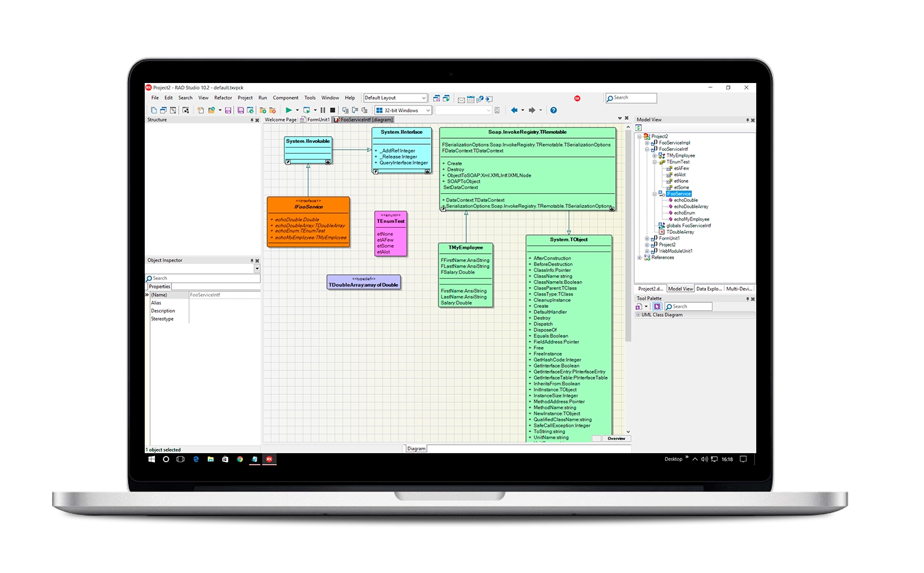This screenshot has height=573, width=924.
Task: Collapse the TEnumTest tree node
Action: tap(655, 162)
